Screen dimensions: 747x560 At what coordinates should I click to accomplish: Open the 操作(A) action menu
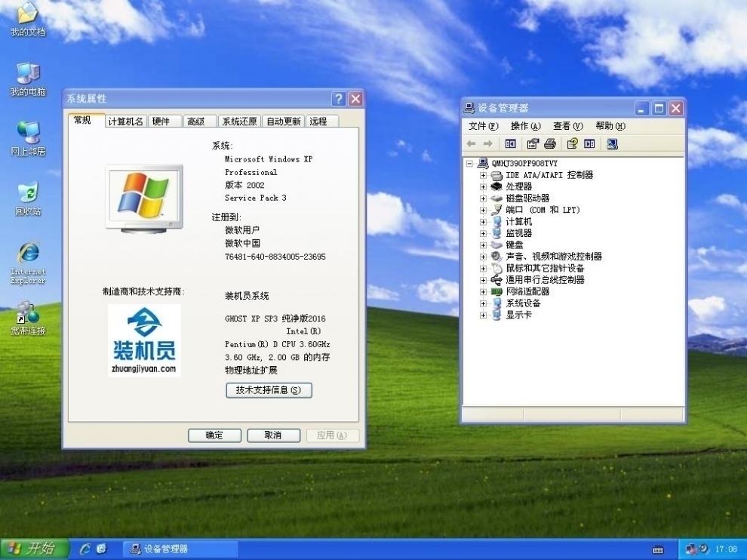click(525, 126)
